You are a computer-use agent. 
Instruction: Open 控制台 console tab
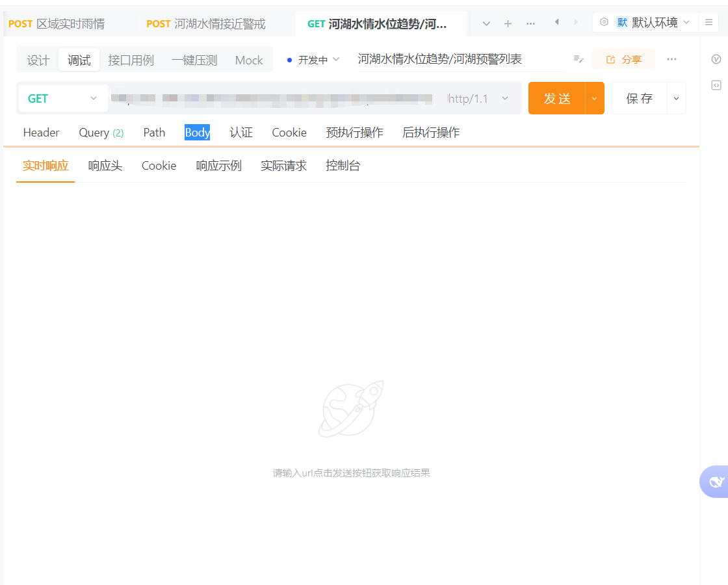pyautogui.click(x=343, y=166)
